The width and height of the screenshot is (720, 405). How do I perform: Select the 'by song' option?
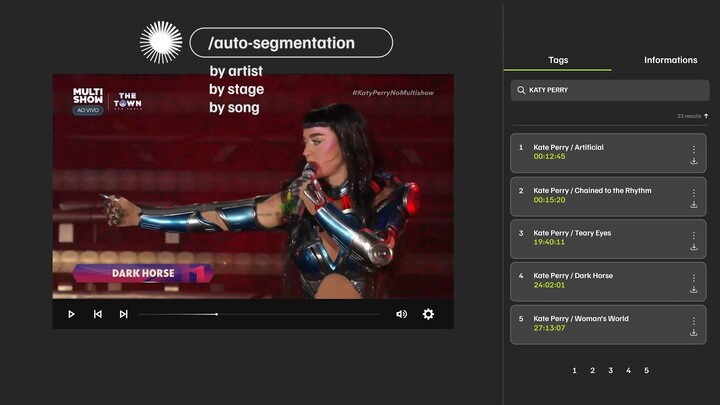(x=234, y=107)
